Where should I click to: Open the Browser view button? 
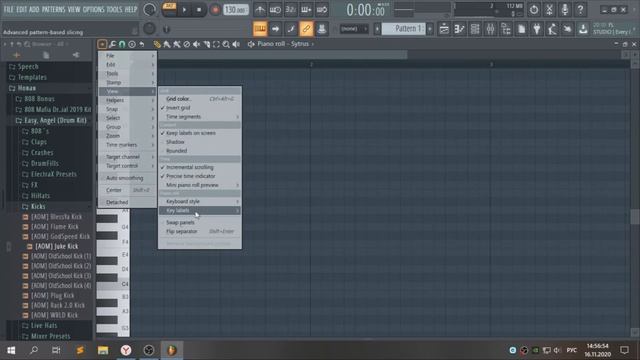pyautogui.click(x=506, y=29)
